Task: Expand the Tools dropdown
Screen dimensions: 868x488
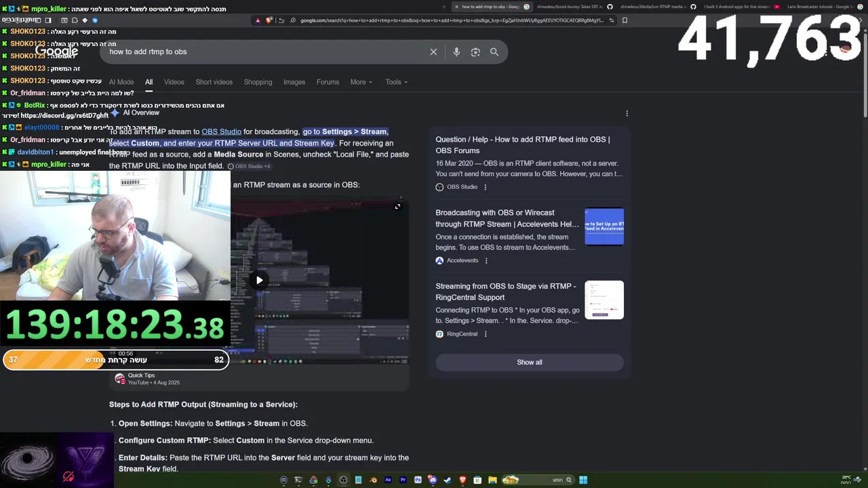Action: (x=396, y=82)
